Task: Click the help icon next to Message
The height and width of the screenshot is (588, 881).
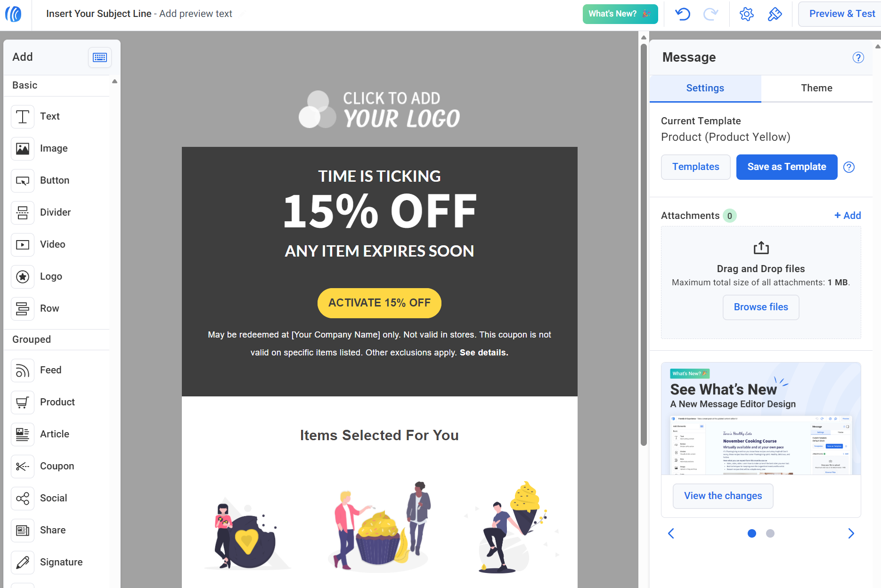Action: [x=858, y=57]
